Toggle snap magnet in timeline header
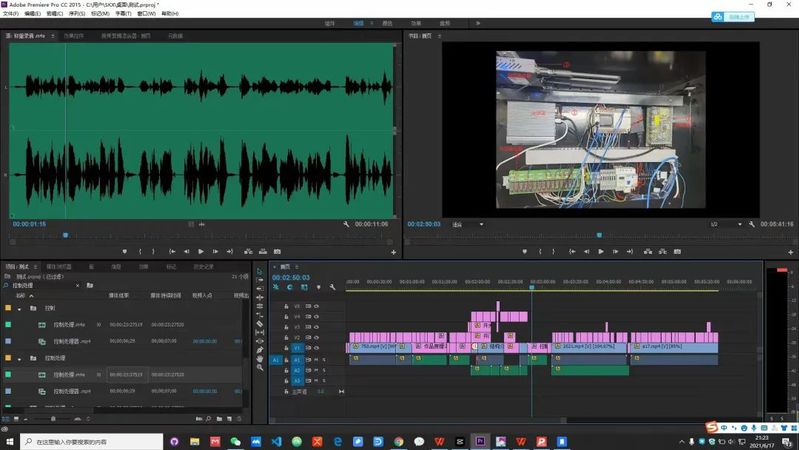 point(289,287)
